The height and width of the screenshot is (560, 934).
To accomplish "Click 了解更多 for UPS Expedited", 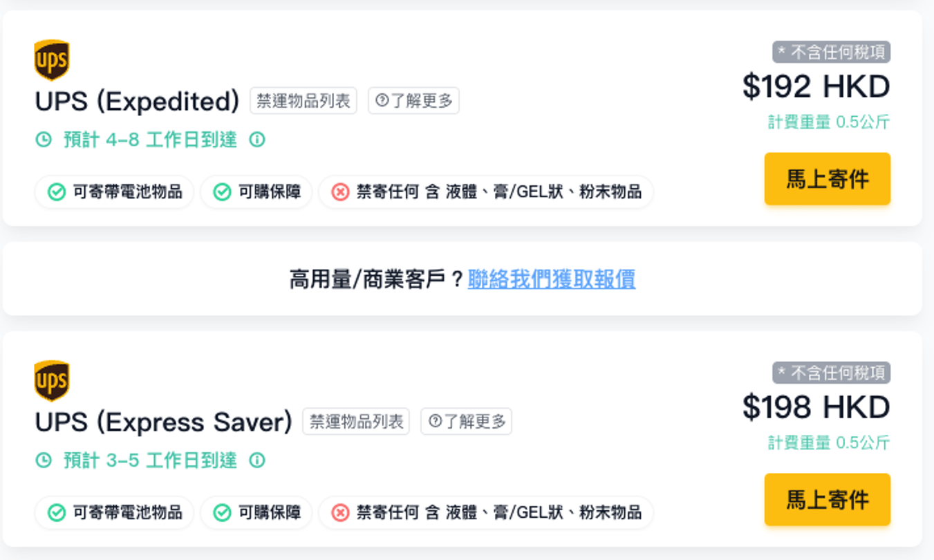I will click(x=413, y=101).
